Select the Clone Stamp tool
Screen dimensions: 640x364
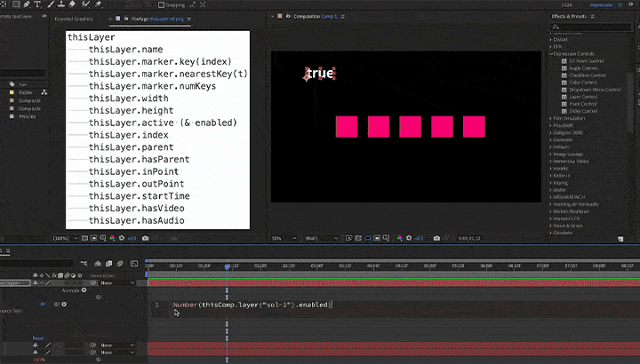(x=61, y=4)
